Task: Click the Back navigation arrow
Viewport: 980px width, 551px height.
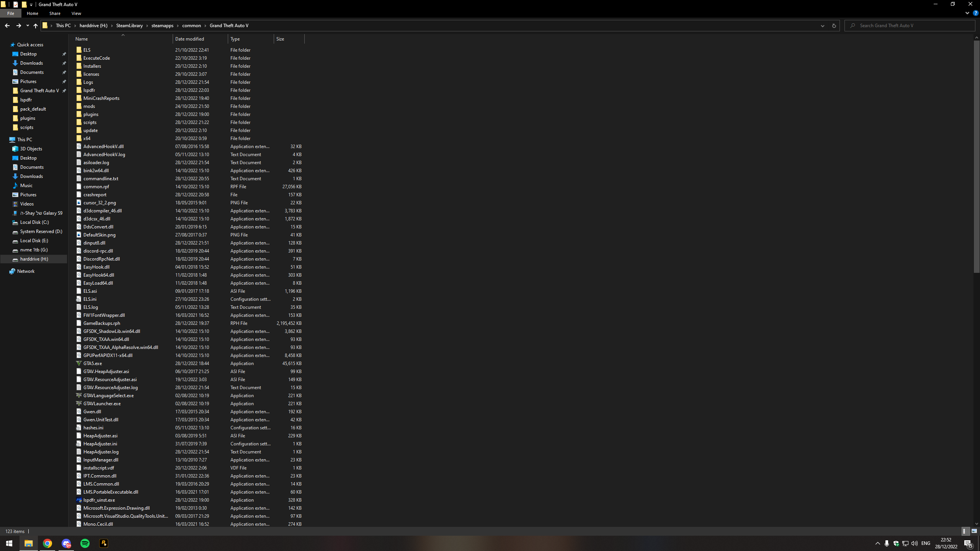Action: click(7, 26)
